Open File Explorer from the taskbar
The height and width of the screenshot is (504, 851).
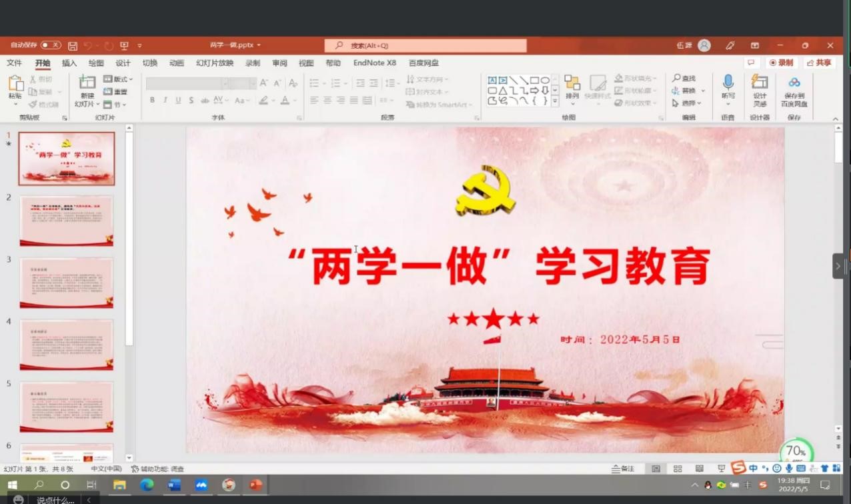tap(119, 485)
